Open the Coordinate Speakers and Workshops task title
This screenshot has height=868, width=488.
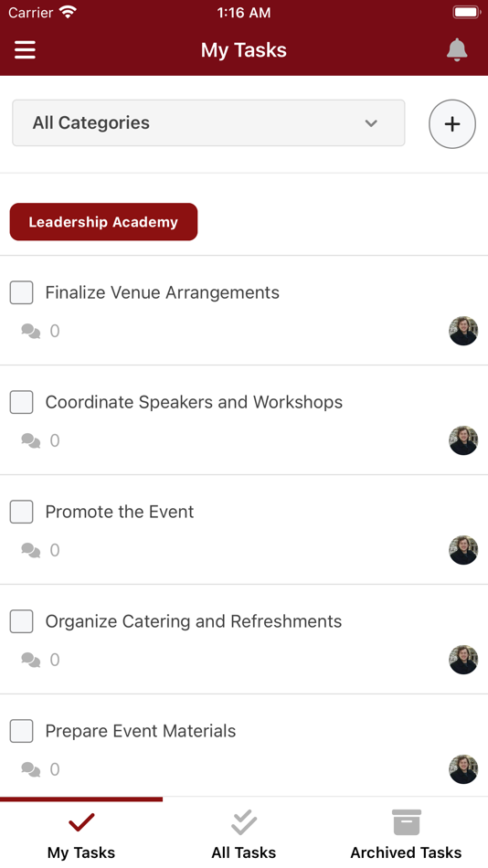(194, 402)
